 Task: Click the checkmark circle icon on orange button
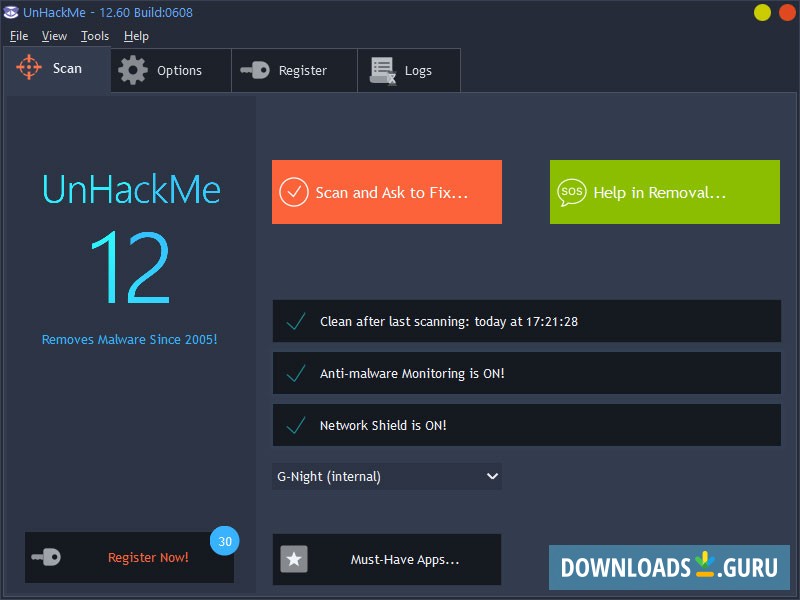(294, 192)
